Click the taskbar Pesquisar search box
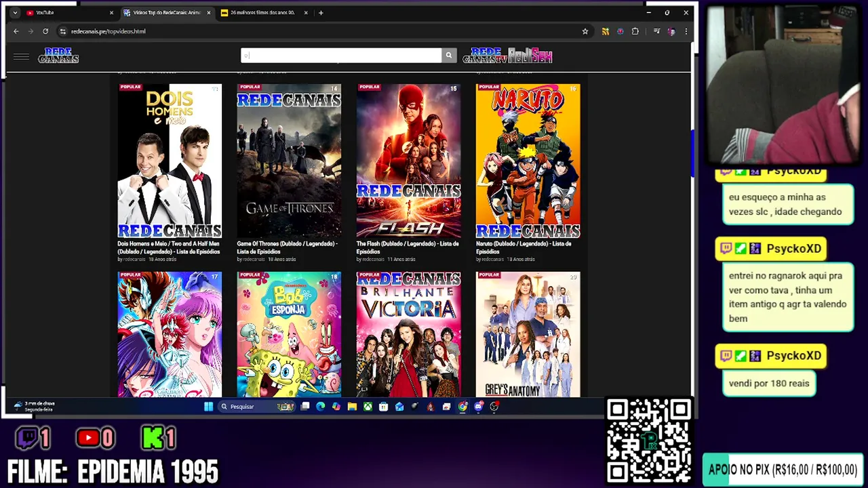868x488 pixels. (256, 407)
